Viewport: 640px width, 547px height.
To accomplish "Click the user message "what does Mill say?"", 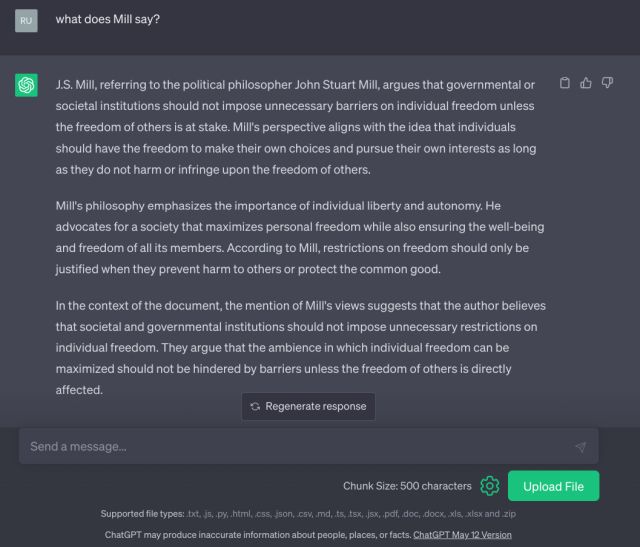I will 107,19.
